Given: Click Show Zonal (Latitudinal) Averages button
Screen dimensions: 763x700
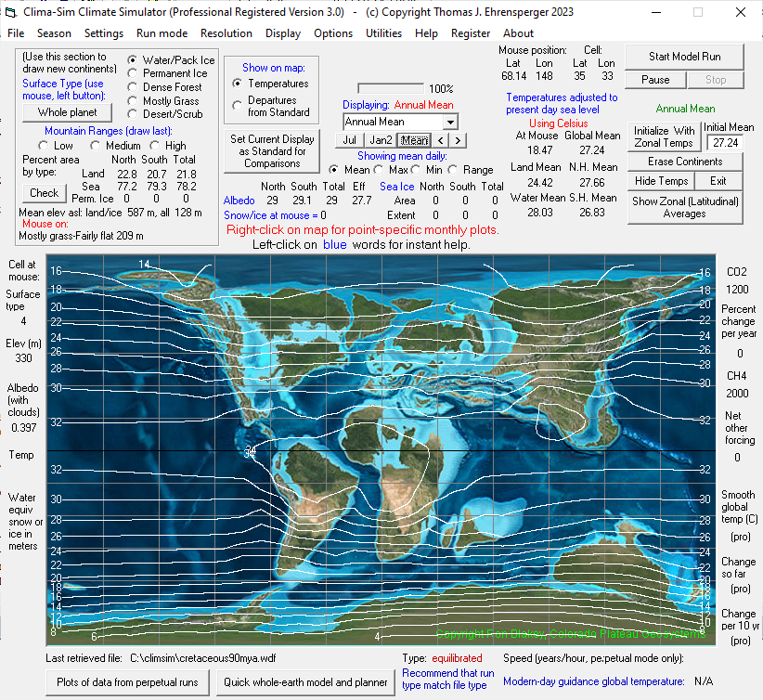Looking at the screenshot, I should 685,207.
